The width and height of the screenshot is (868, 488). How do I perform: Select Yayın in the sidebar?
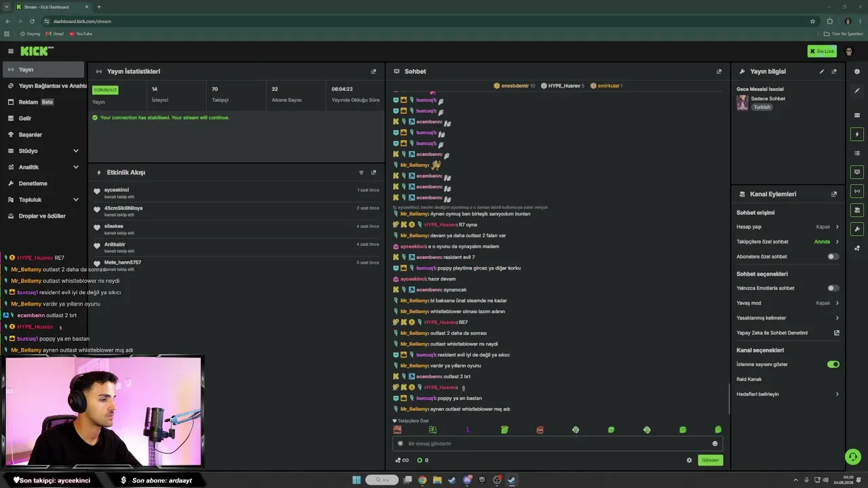point(43,70)
